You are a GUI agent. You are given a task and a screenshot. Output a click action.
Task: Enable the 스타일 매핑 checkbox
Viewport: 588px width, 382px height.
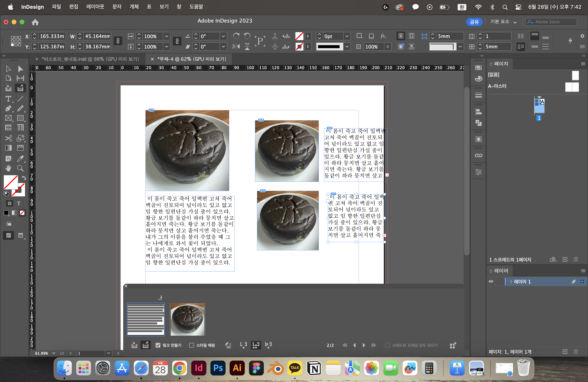point(191,345)
